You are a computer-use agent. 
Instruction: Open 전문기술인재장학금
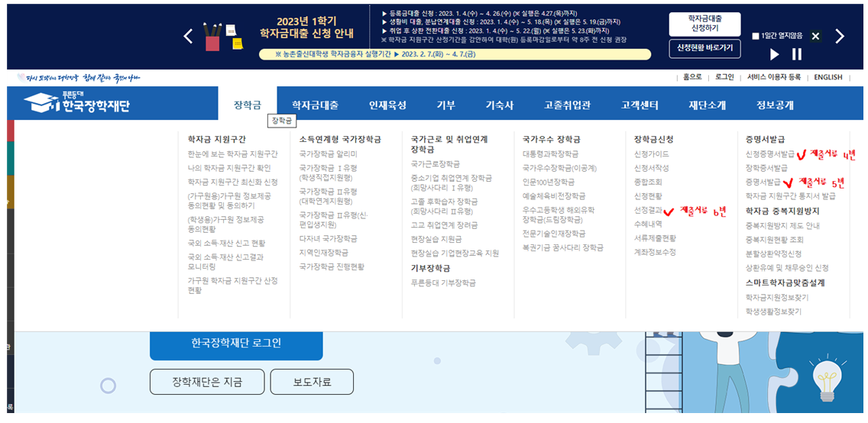(554, 234)
